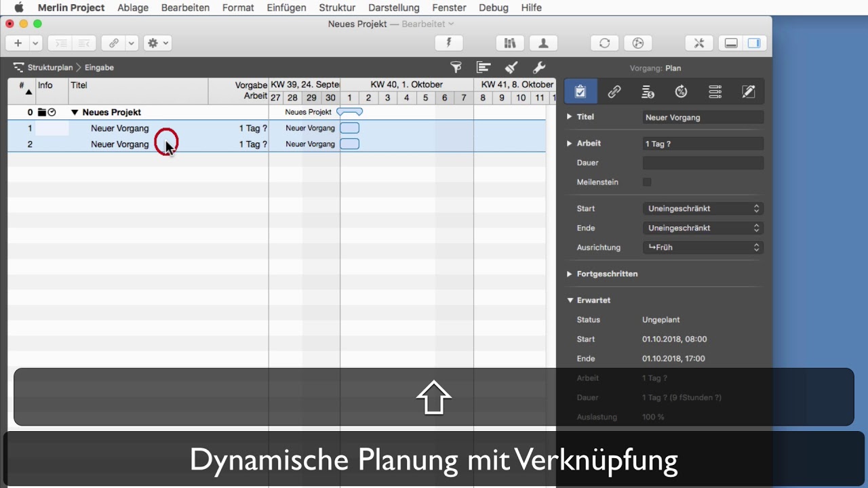Open the gear action menu in the toolbar

(x=157, y=43)
